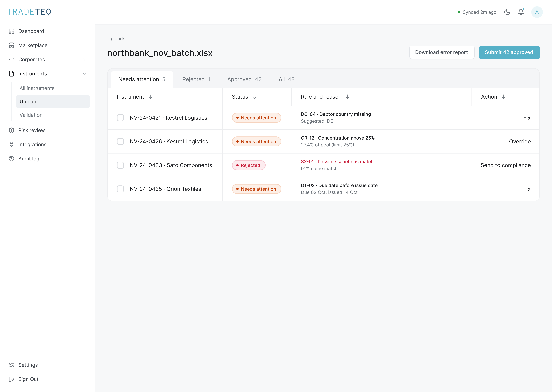The width and height of the screenshot is (552, 392).
Task: Select INV-24-0433 Sato Components checkbox
Action: 120,165
